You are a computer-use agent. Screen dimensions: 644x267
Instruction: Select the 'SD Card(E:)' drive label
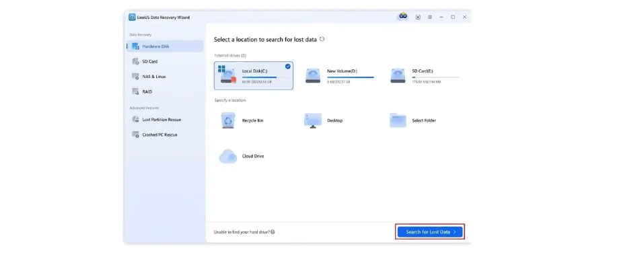click(422, 71)
